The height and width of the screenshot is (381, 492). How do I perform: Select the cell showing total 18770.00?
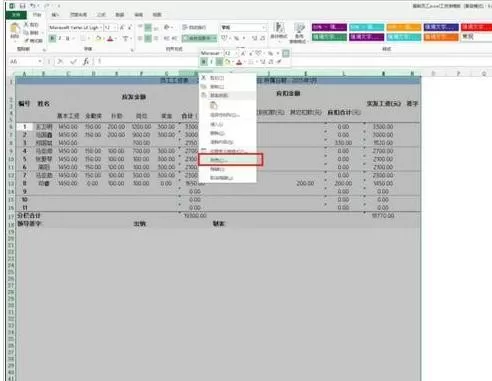click(x=383, y=216)
